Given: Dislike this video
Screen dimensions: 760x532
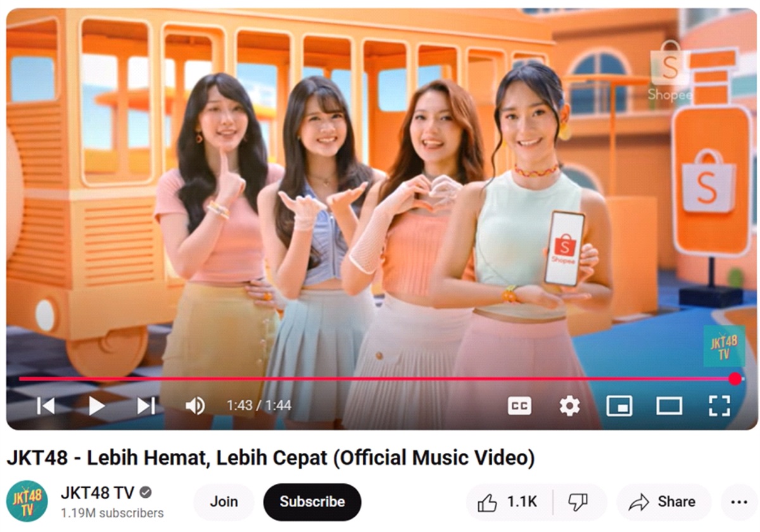Looking at the screenshot, I should pyautogui.click(x=579, y=502).
